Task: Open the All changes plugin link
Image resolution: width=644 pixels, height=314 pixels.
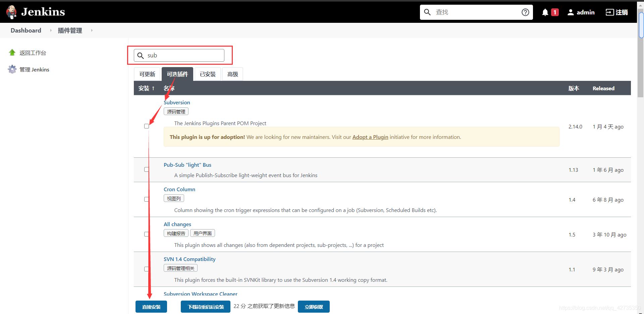Action: [177, 224]
